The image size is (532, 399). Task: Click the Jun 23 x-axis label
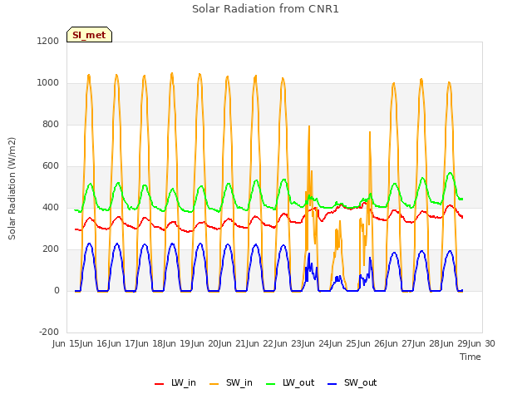tap(288, 343)
